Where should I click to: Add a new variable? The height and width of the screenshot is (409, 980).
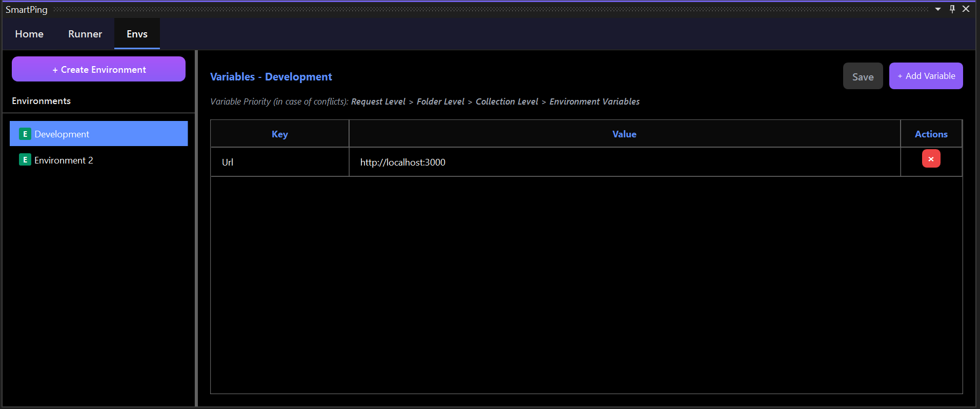click(926, 76)
